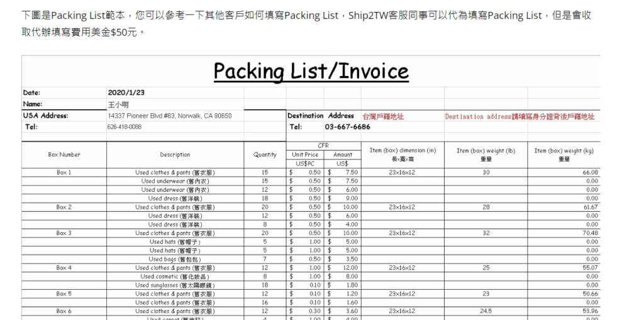Click the phone number 626-418-0088
This screenshot has width=644, height=320.
(x=125, y=127)
